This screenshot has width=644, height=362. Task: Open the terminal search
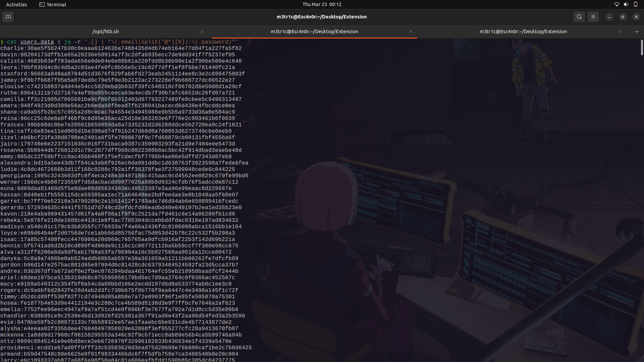click(579, 17)
